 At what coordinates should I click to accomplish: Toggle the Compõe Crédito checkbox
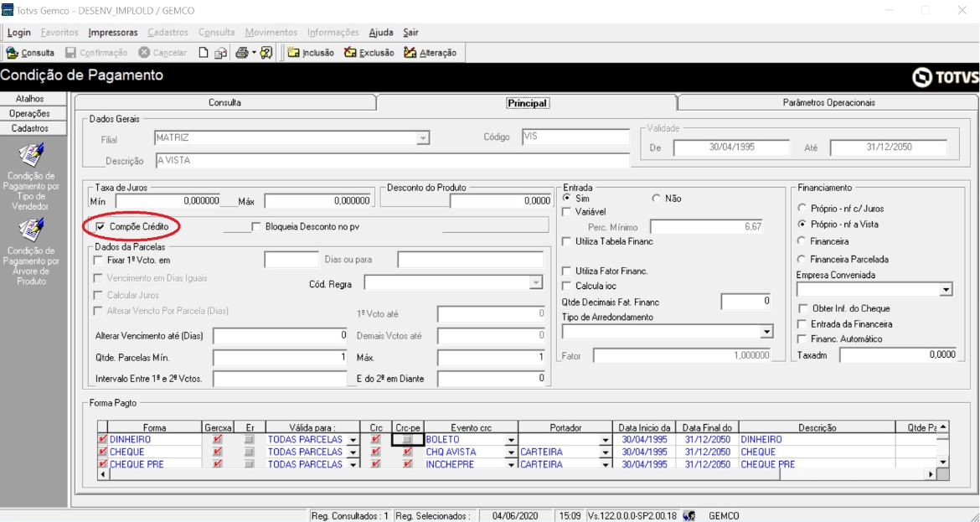click(x=100, y=227)
